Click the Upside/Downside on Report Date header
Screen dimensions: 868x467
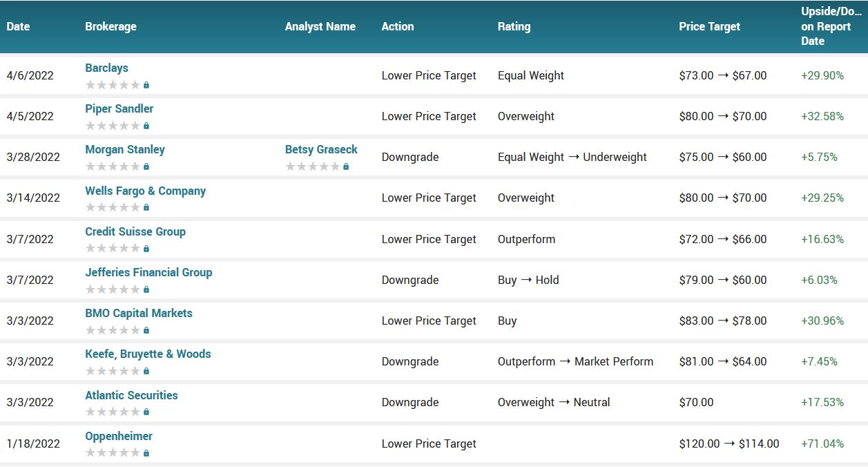click(831, 26)
